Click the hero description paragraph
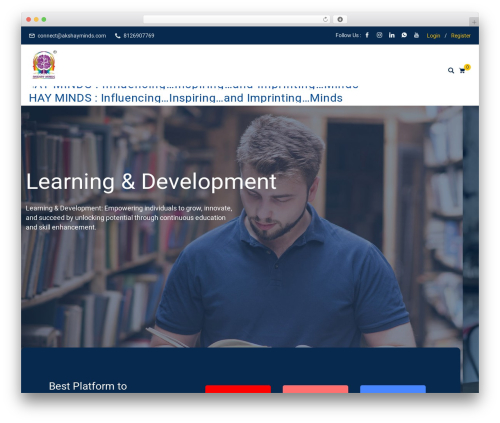This screenshot has width=500, height=423. [129, 218]
